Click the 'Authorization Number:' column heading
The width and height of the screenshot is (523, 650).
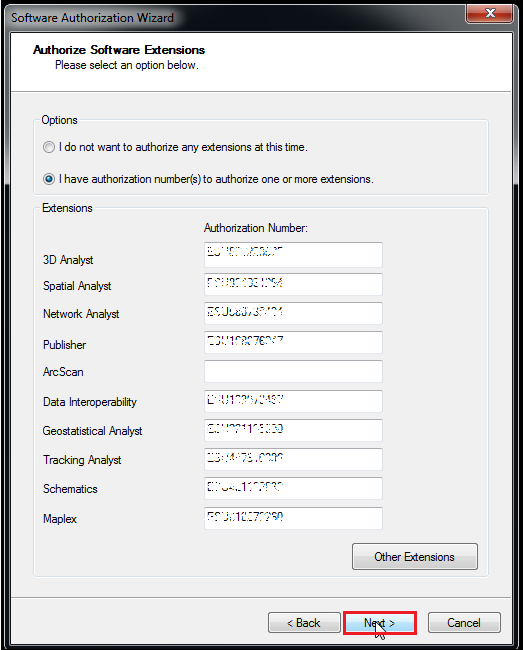tap(256, 228)
